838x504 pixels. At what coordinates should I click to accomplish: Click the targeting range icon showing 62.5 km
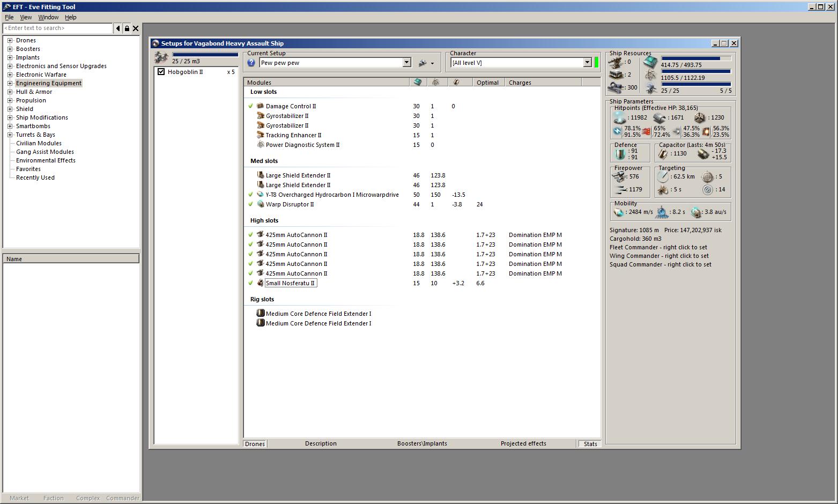pos(663,176)
